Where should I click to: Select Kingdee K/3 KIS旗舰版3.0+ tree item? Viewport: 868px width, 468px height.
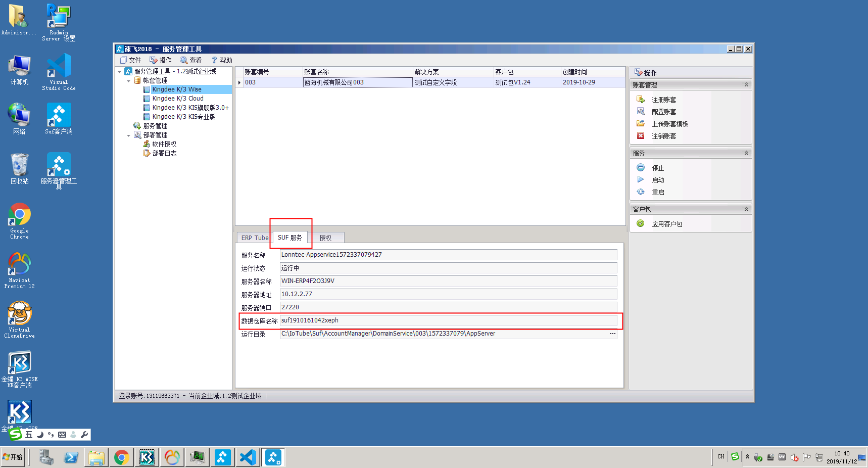[190, 108]
